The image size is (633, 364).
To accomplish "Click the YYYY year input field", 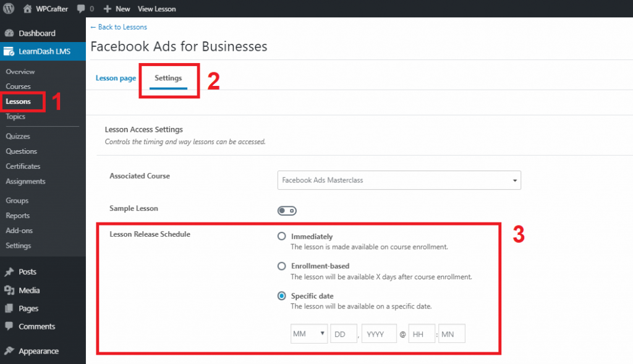I will (379, 334).
